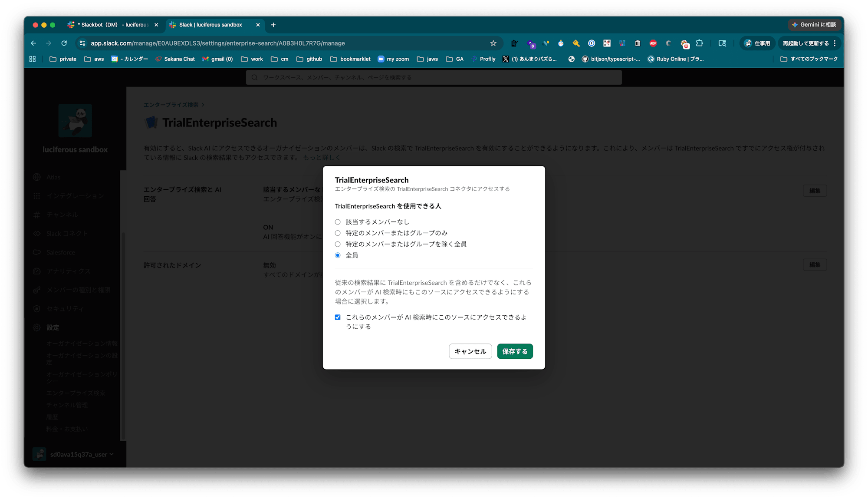The width and height of the screenshot is (868, 499).
Task: Open the yellow key extension
Action: (x=576, y=43)
